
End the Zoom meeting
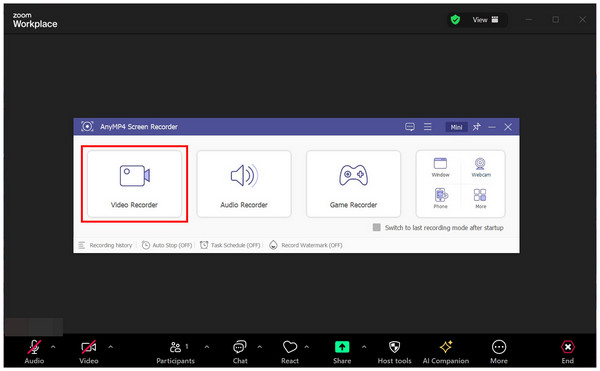(567, 352)
